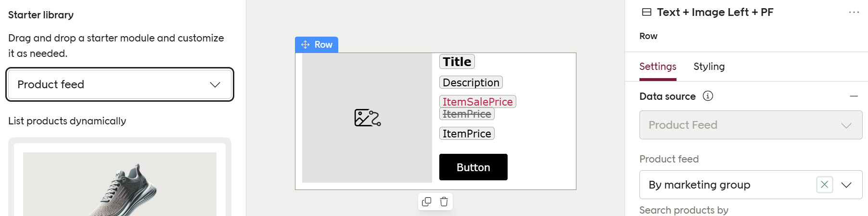Image resolution: width=868 pixels, height=216 pixels.
Task: Delete the row with the trash icon
Action: point(444,202)
